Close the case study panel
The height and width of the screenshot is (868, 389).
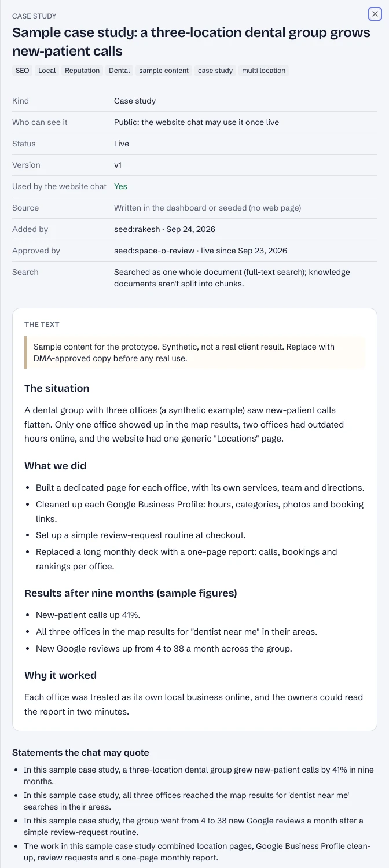tap(375, 14)
